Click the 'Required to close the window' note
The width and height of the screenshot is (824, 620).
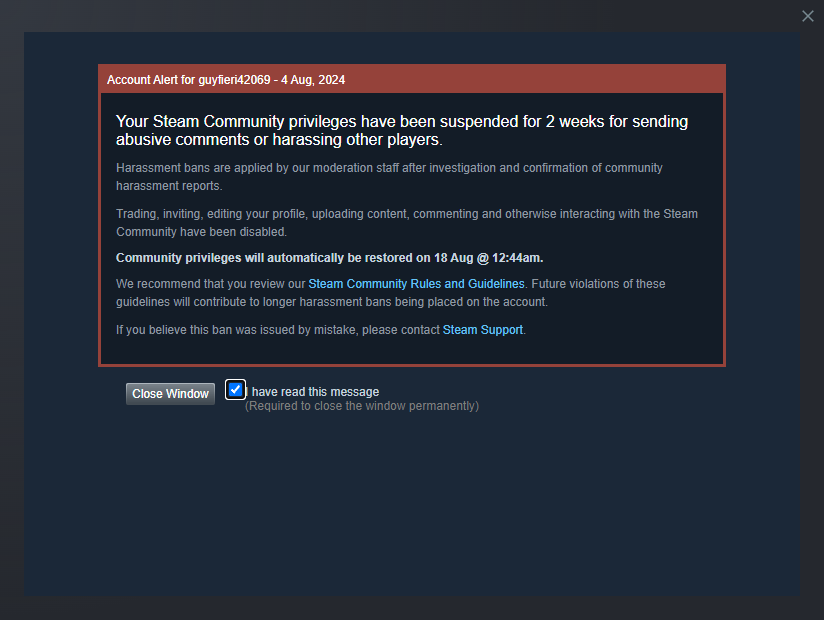[362, 406]
